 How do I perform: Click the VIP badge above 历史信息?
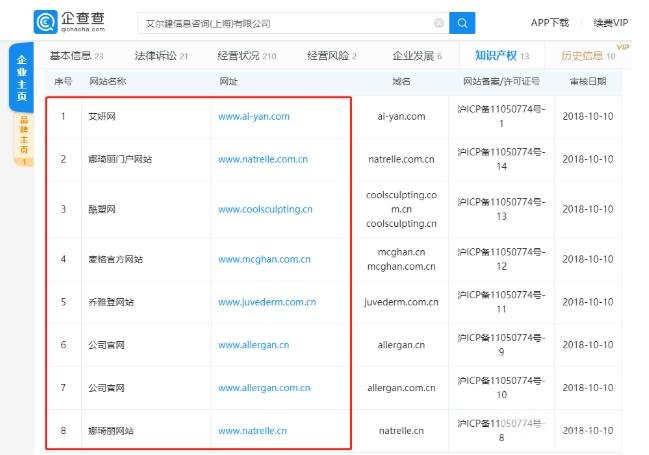(x=623, y=47)
